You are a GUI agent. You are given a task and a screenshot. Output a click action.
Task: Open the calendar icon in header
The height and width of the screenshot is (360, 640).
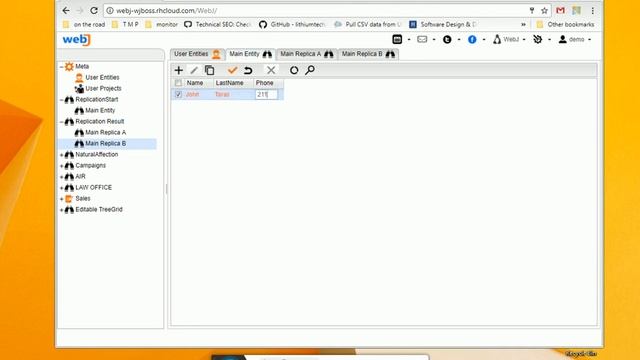(397, 39)
